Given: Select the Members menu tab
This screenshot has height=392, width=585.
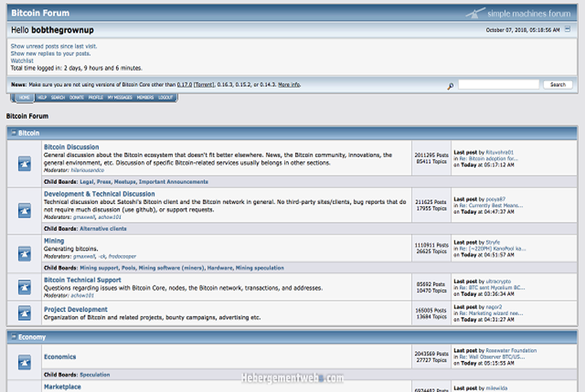Looking at the screenshot, I should [x=145, y=98].
